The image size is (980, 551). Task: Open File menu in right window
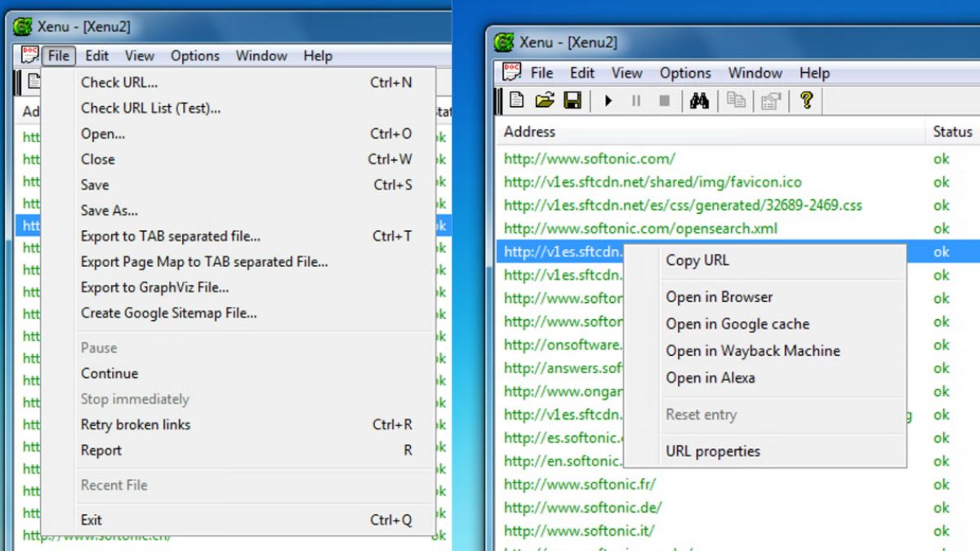(x=541, y=73)
